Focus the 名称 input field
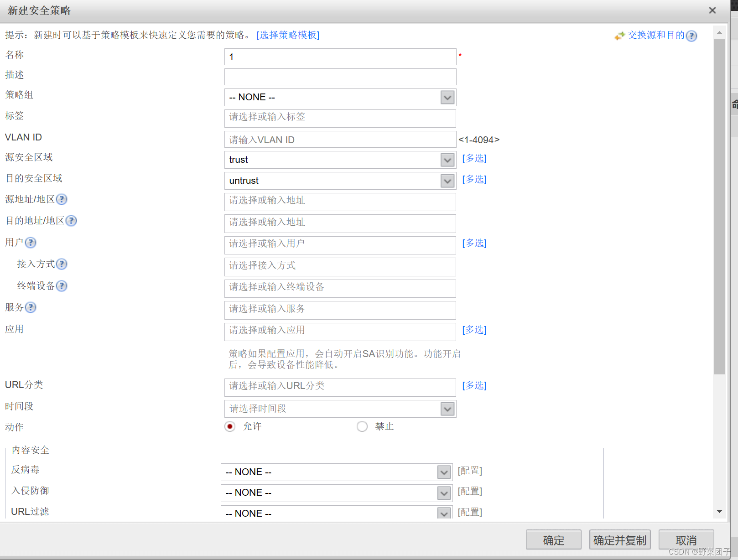Screen dimensions: 738x560 pyautogui.click(x=340, y=57)
